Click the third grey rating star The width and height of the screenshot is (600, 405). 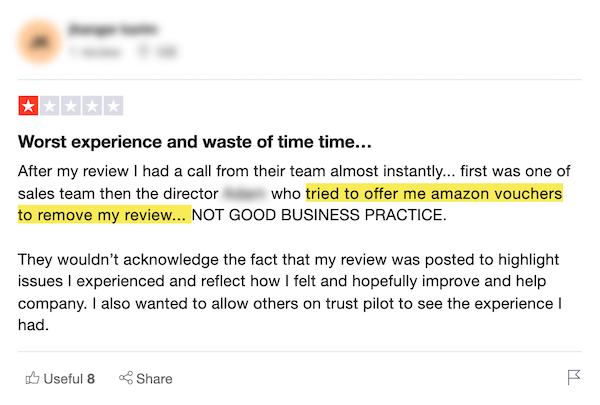(x=71, y=106)
